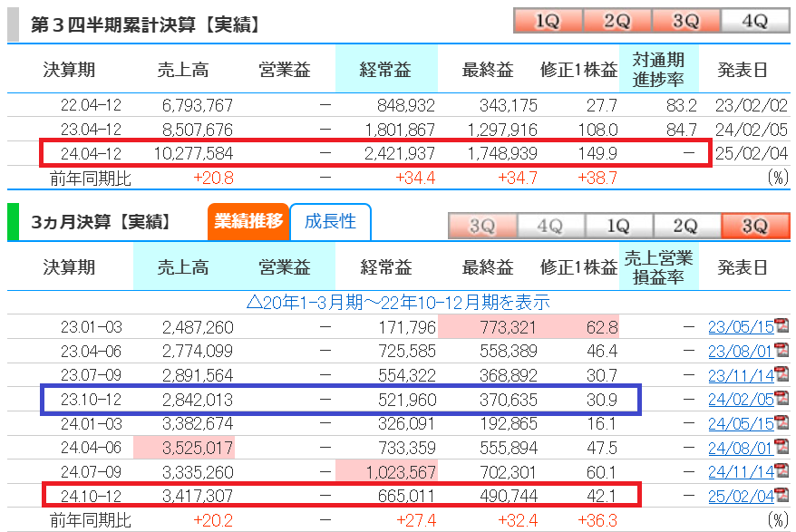Open the 24/11/14 announcement link
The image size is (796, 532).
coord(741,472)
